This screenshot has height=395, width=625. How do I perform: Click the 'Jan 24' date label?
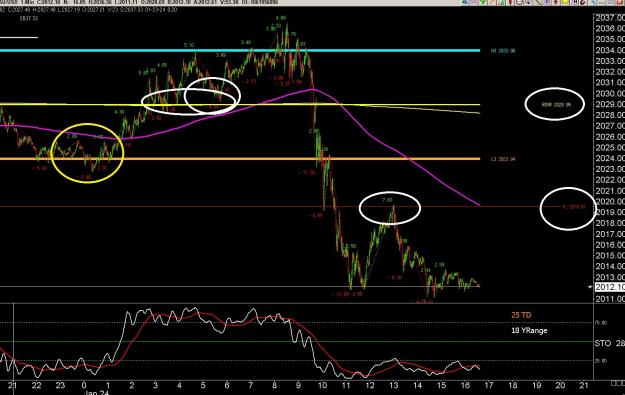[97, 392]
